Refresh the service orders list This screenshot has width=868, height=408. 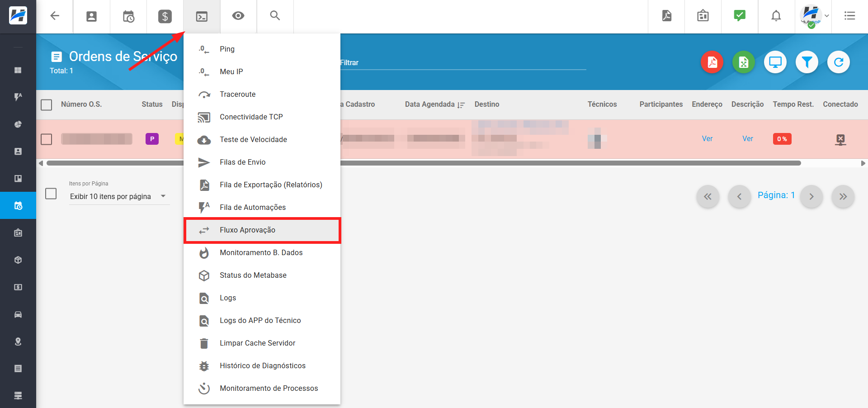pyautogui.click(x=839, y=62)
